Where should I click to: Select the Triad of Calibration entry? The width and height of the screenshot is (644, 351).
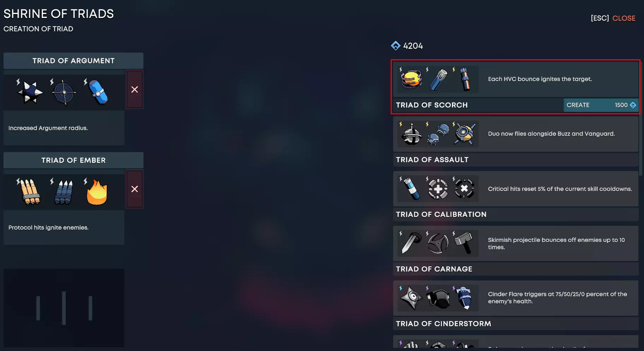[516, 196]
